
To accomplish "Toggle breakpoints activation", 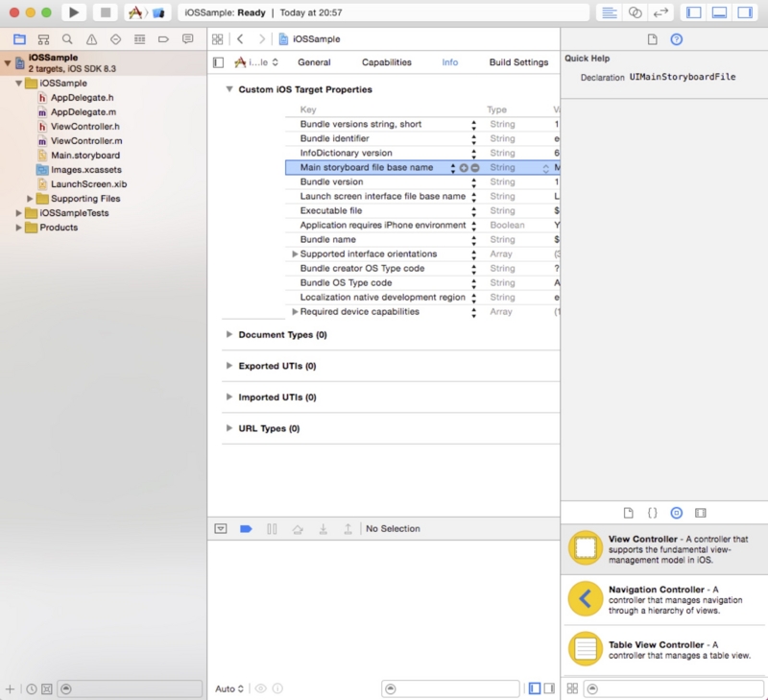I will tap(246, 528).
